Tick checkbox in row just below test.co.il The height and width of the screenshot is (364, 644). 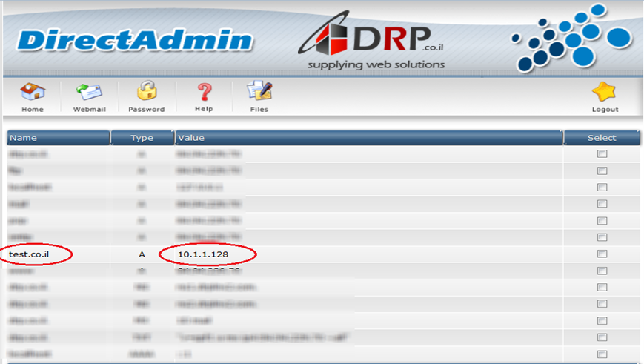(x=602, y=271)
